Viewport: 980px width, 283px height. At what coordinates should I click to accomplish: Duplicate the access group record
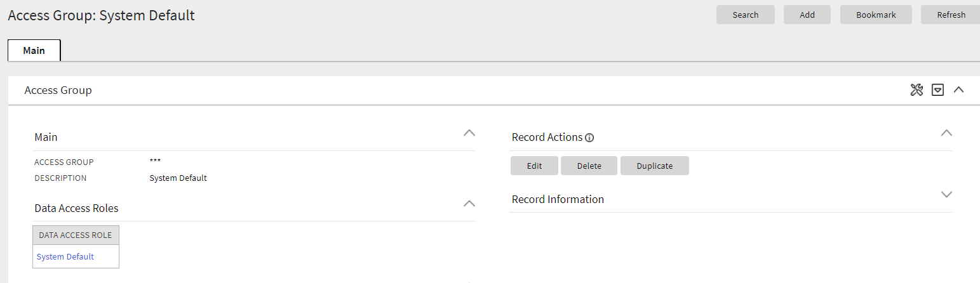tap(654, 166)
